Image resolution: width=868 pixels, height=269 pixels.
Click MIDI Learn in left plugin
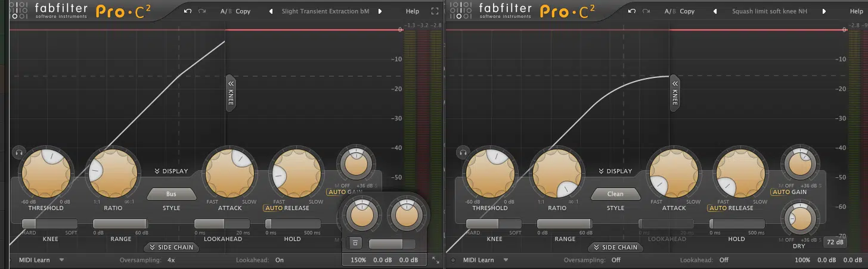pos(36,260)
